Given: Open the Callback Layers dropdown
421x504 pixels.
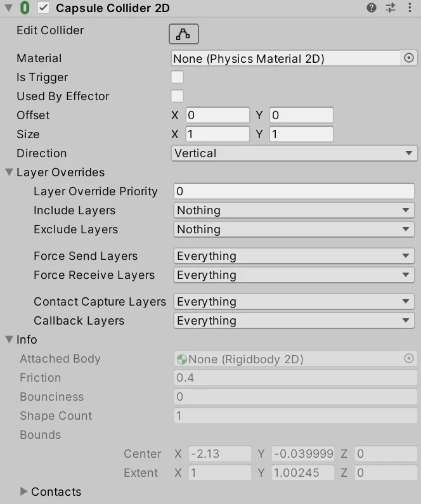Looking at the screenshot, I should click(x=294, y=321).
